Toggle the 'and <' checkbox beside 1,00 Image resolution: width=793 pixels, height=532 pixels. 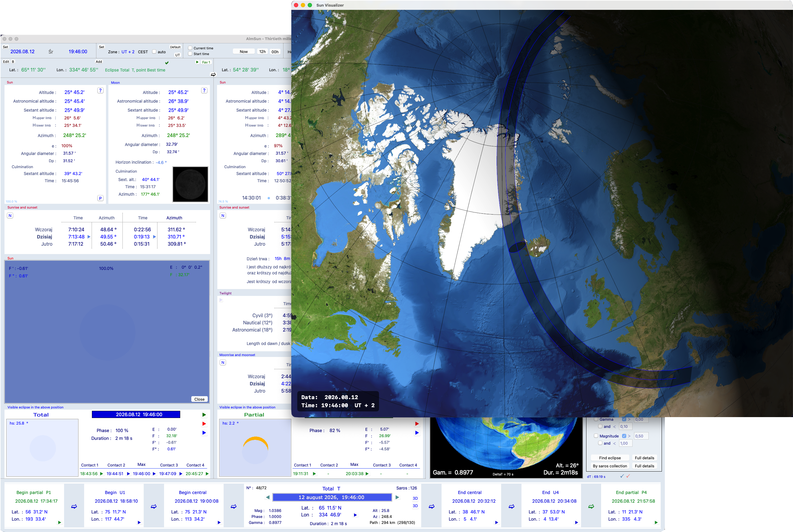click(x=600, y=443)
